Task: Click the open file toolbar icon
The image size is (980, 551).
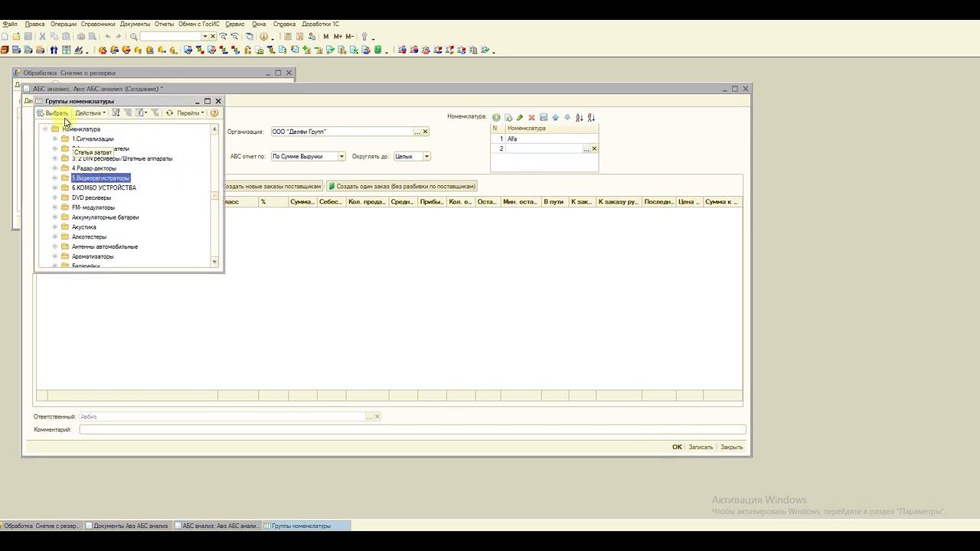Action: (16, 36)
